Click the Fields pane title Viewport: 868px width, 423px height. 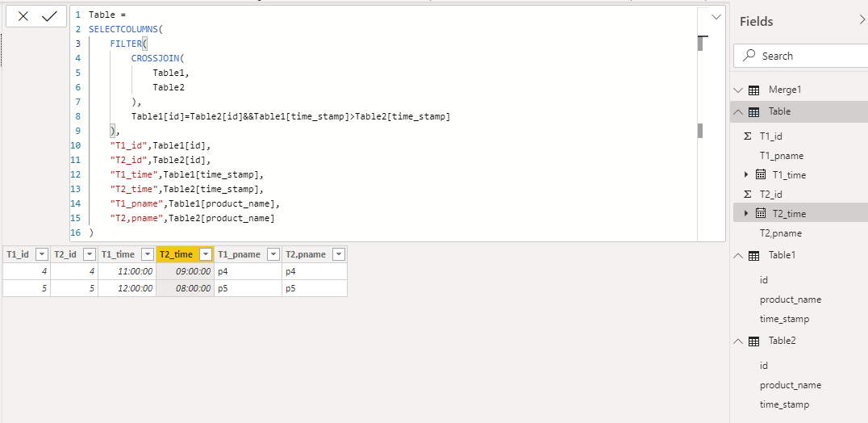tap(756, 21)
